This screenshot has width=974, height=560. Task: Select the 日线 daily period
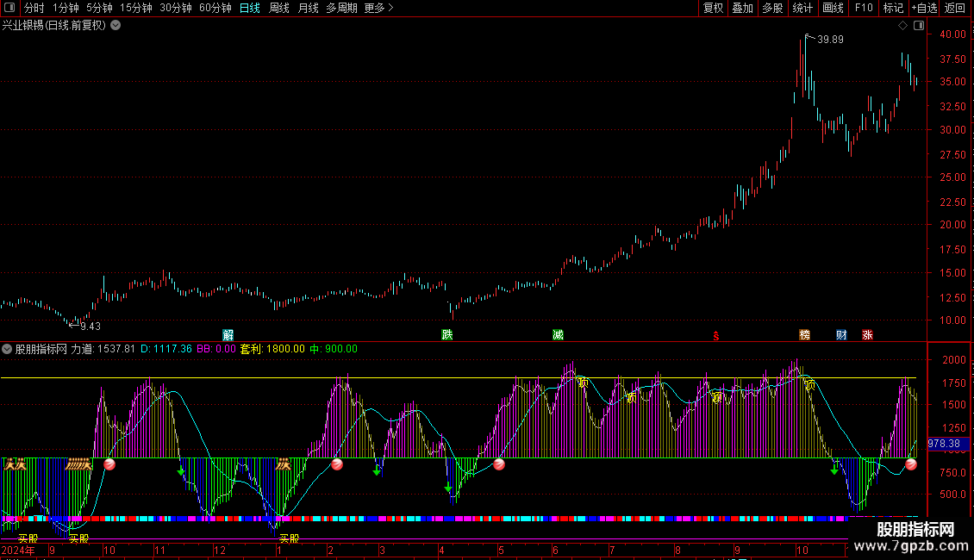250,8
